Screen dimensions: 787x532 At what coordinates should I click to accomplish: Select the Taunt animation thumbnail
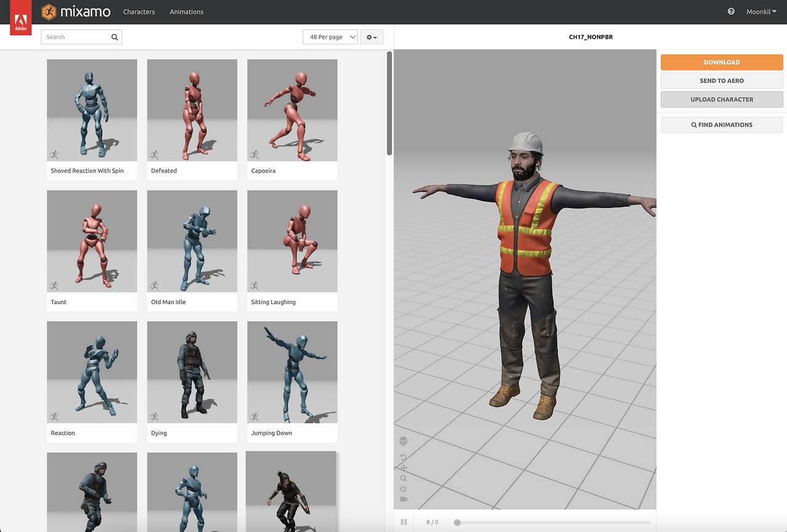click(x=92, y=241)
